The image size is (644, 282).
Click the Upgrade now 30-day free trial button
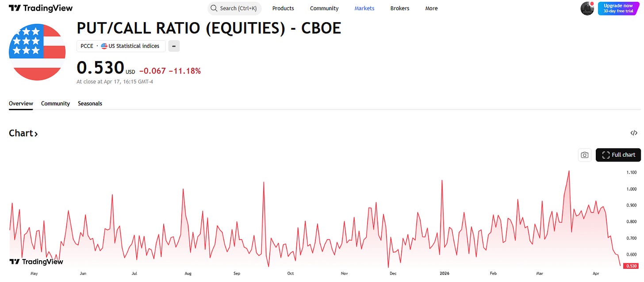coord(619,8)
